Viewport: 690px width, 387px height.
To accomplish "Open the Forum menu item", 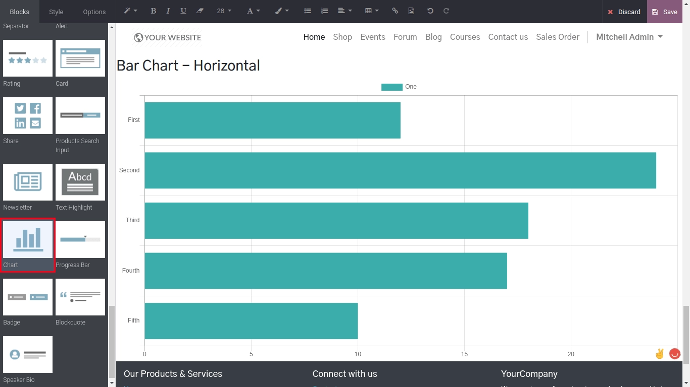I will pyautogui.click(x=405, y=37).
